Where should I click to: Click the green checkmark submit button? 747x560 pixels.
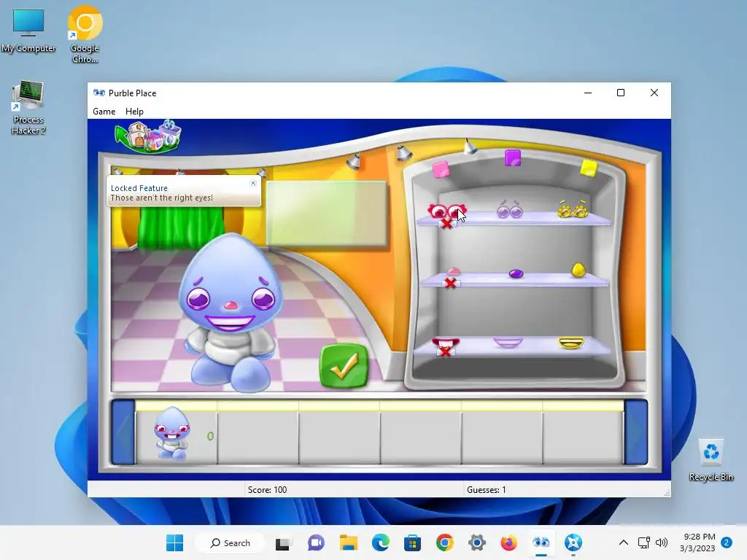tap(344, 366)
